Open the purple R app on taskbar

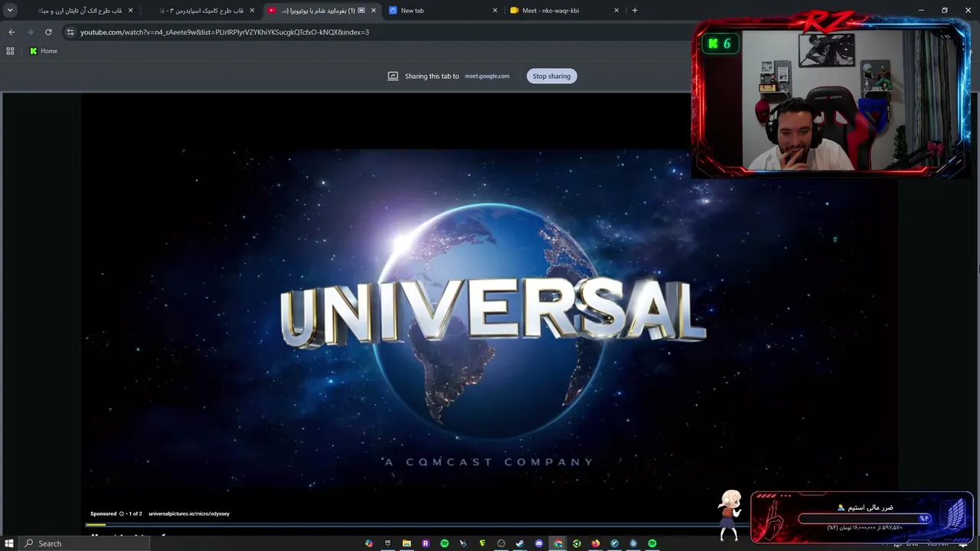pyautogui.click(x=426, y=543)
